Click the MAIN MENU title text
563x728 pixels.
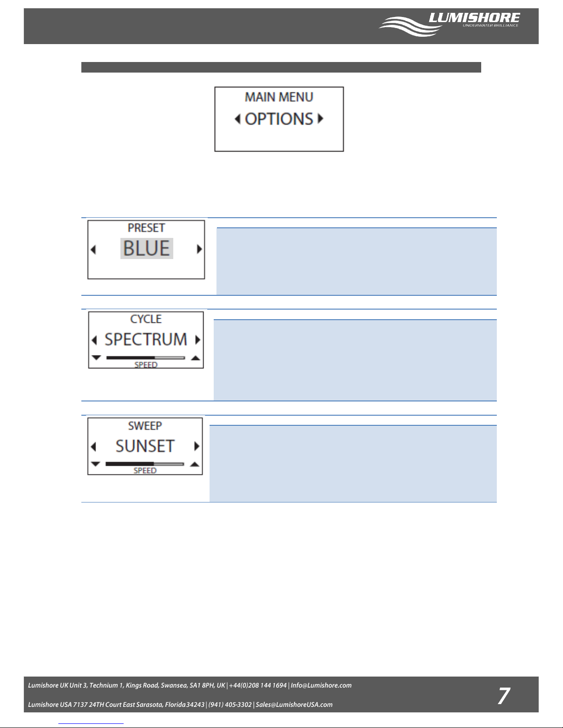click(279, 97)
